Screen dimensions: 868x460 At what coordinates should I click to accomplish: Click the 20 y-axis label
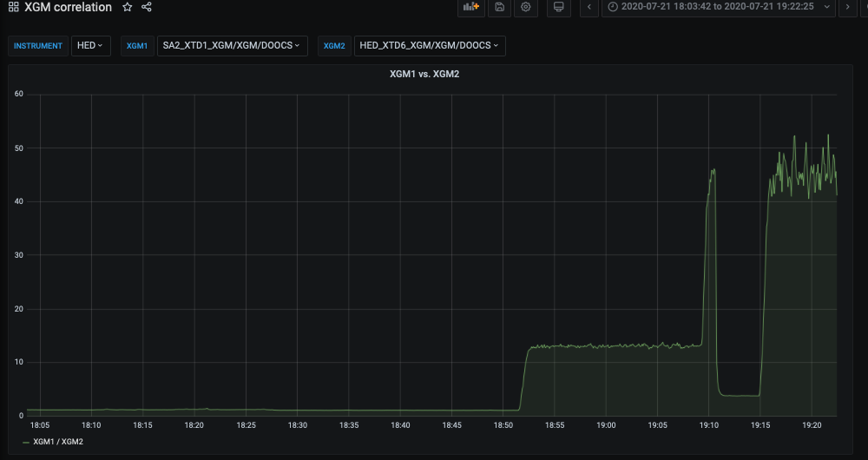[x=19, y=309]
